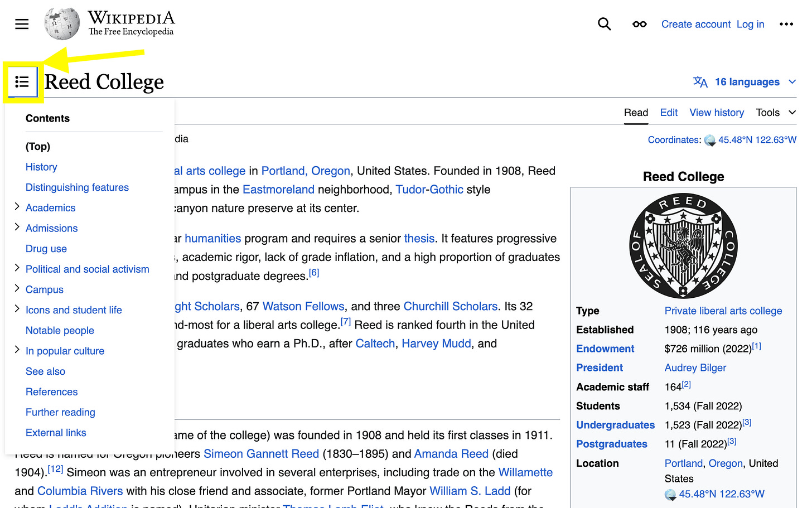Viewport: 812px width, 508px height.
Task: Switch to the Read tab
Action: 636,113
